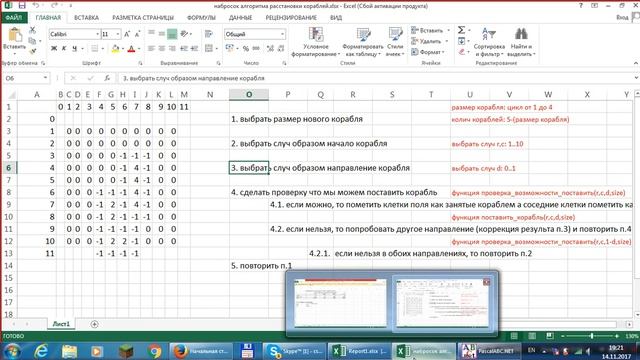Open Сортировка и фильтр dropdown
Image resolution: width=640 pixels, height=360 pixels.
pos(489,42)
